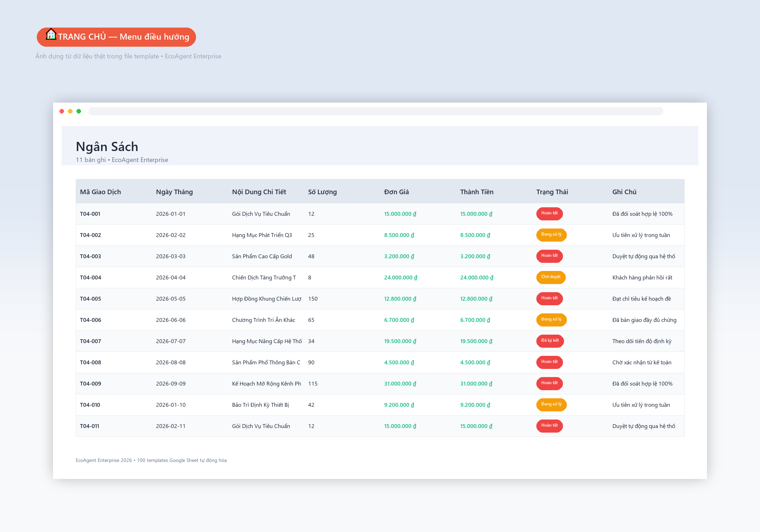Click the Hoàn tất badge in row T04-008

click(x=549, y=362)
